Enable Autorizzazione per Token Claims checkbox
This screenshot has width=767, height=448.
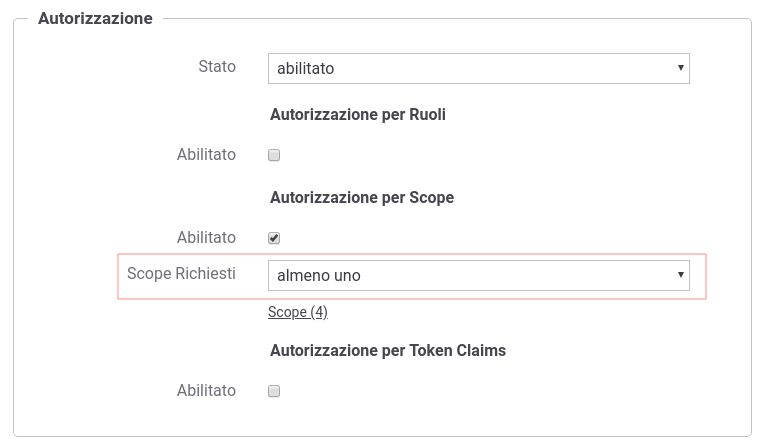[x=274, y=391]
